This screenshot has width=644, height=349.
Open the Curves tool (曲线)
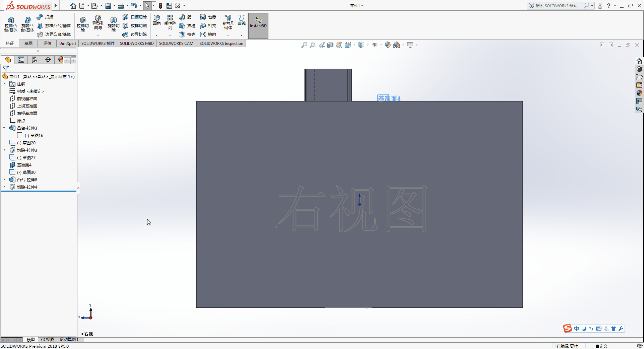[x=242, y=20]
